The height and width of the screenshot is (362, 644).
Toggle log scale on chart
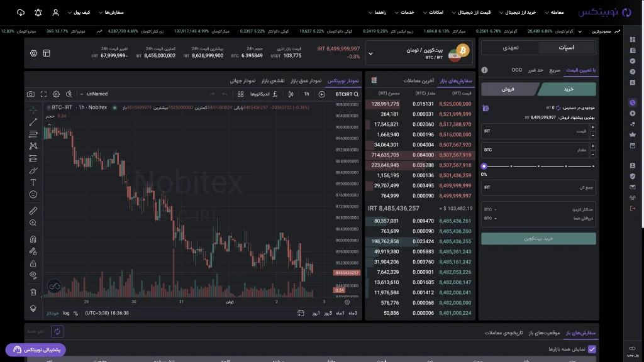66,313
